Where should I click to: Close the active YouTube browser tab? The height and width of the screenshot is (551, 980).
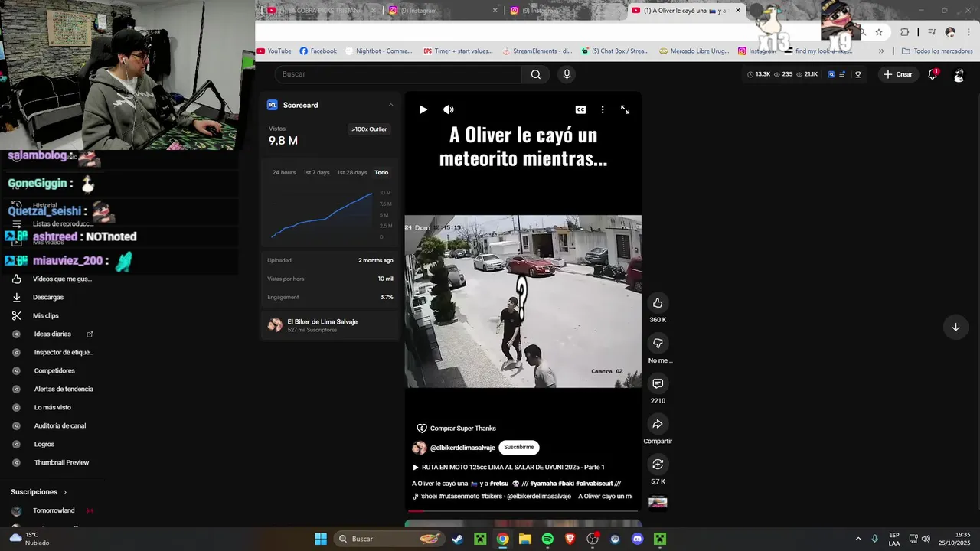738,11
